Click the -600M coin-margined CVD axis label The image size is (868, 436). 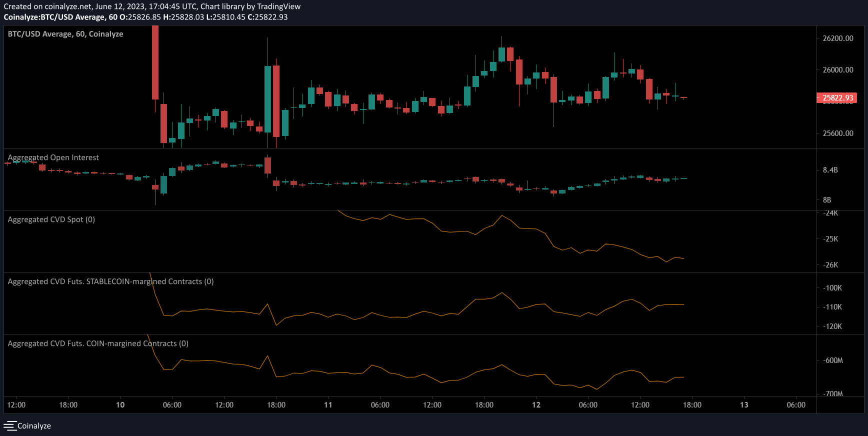pos(833,360)
